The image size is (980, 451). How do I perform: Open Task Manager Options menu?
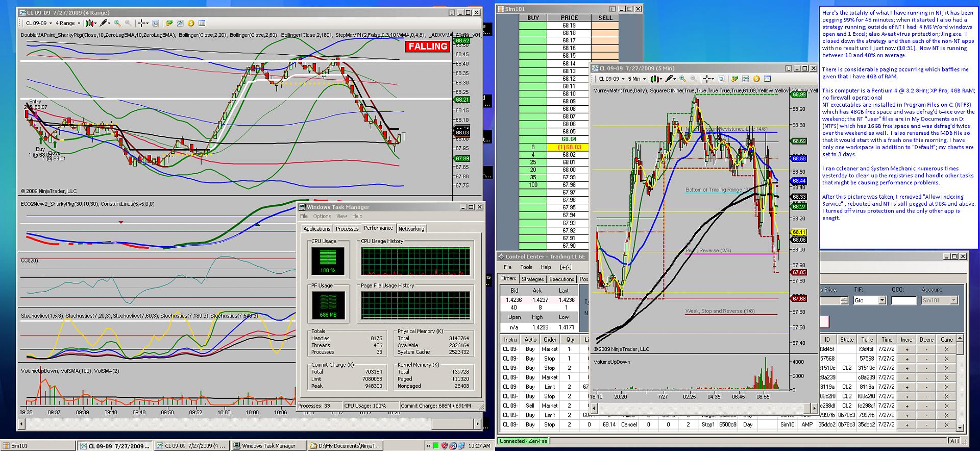[x=322, y=216]
